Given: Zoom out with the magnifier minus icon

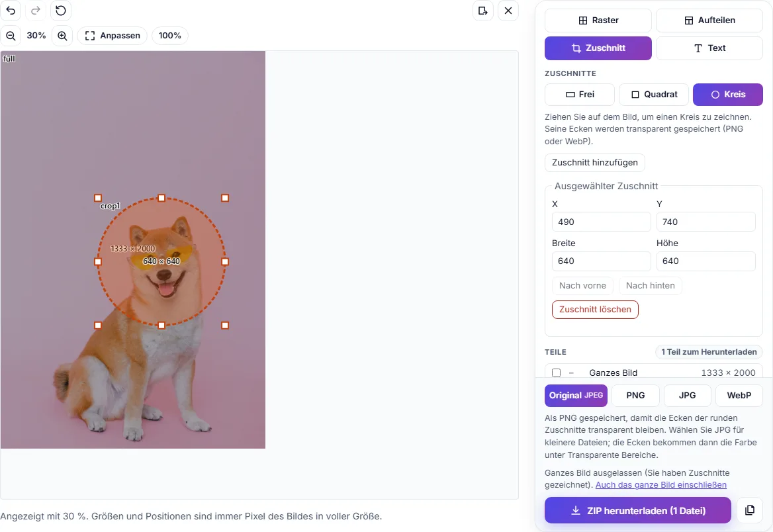Looking at the screenshot, I should 11,36.
